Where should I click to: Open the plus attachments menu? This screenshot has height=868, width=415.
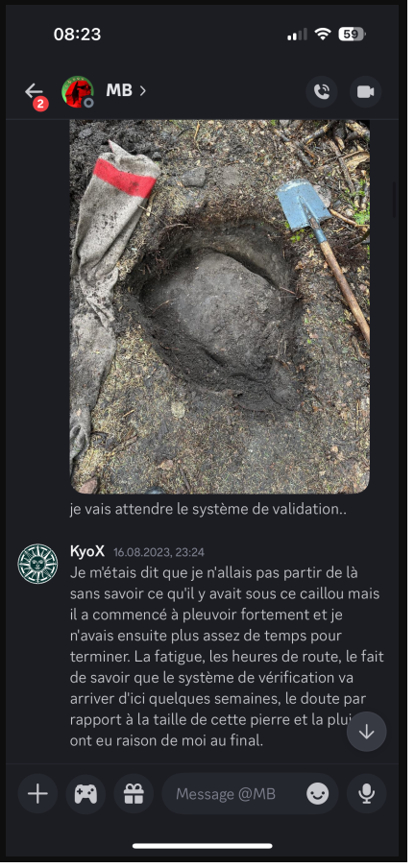point(37,794)
